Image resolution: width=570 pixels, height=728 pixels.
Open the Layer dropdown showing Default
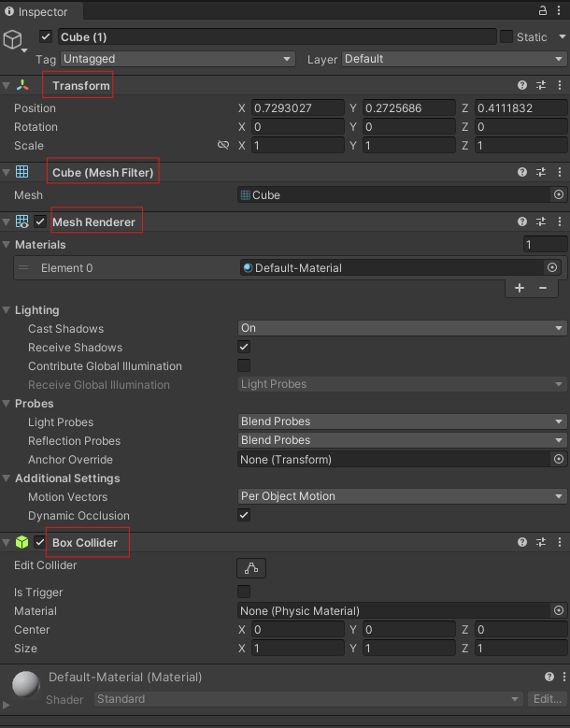[454, 59]
